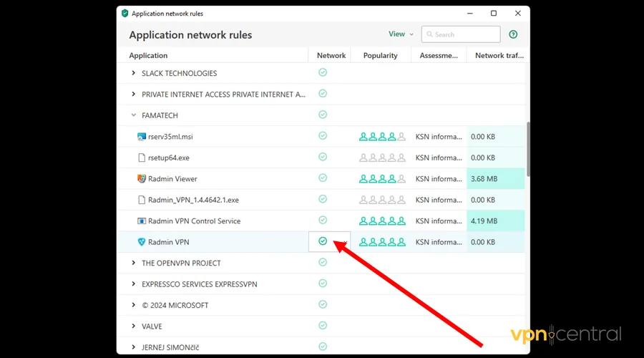
Task: Expand EXPRESSCO SERVICES EXPRESSVPN group
Action: pyautogui.click(x=134, y=284)
